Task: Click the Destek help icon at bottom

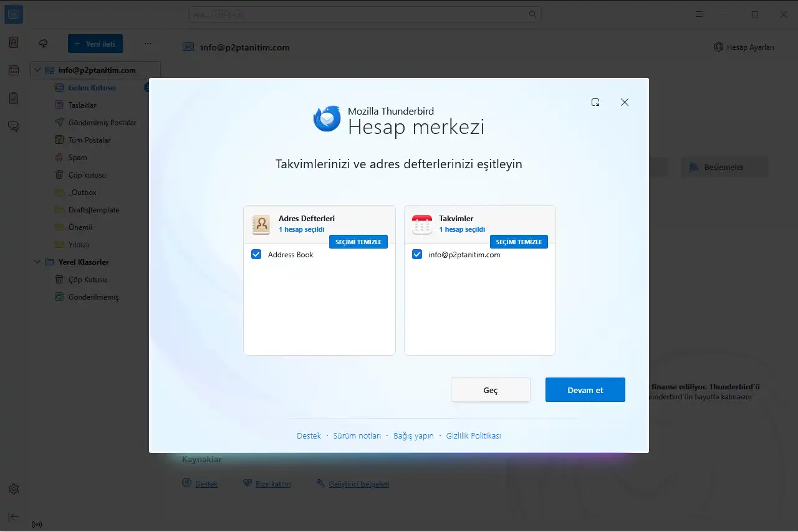Action: 186,483
